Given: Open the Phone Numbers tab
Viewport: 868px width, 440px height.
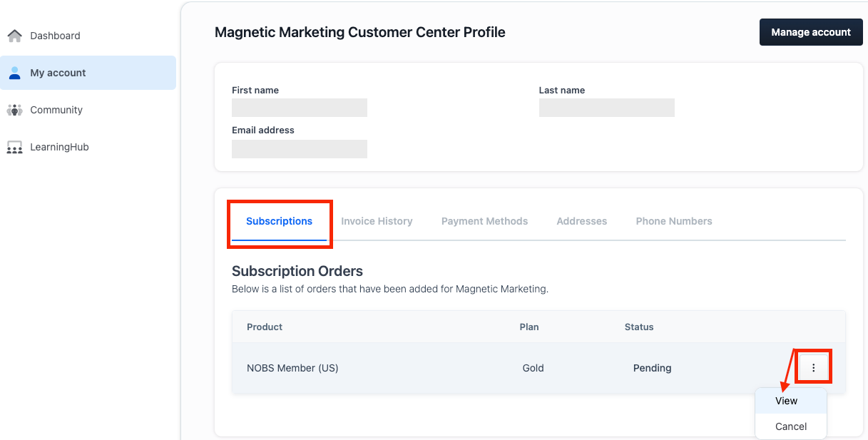Looking at the screenshot, I should point(674,221).
